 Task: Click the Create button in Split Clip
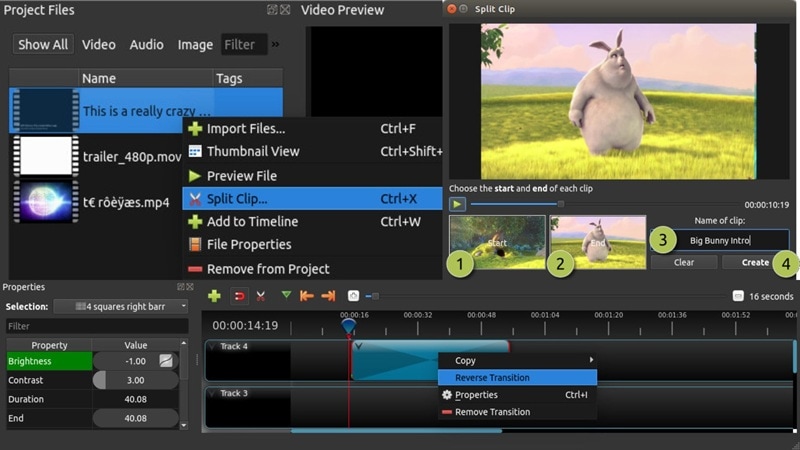[755, 262]
